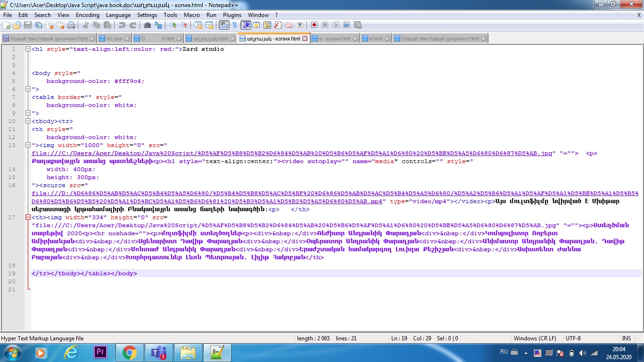Open Find with the binoculars icon
Image resolution: width=644 pixels, height=362 pixels.
tap(147, 25)
